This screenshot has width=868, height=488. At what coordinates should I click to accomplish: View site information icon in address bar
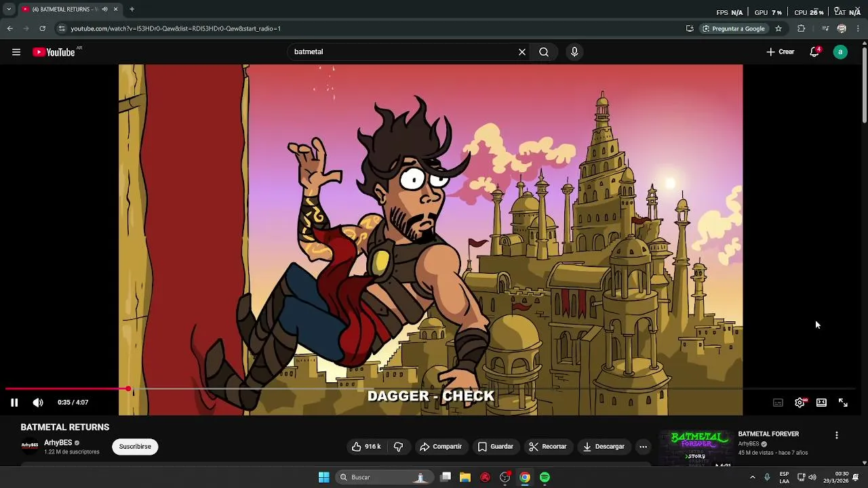61,28
